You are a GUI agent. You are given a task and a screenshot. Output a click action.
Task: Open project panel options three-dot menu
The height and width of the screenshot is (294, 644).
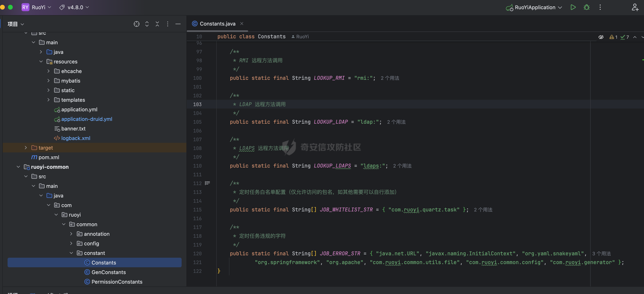point(167,24)
